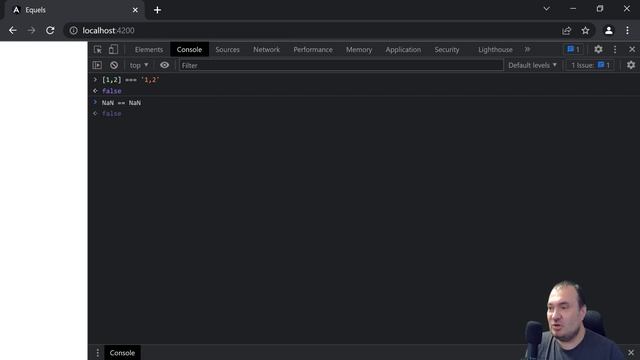Open drawer three-dot menu
The image size is (640, 360).
pyautogui.click(x=98, y=353)
